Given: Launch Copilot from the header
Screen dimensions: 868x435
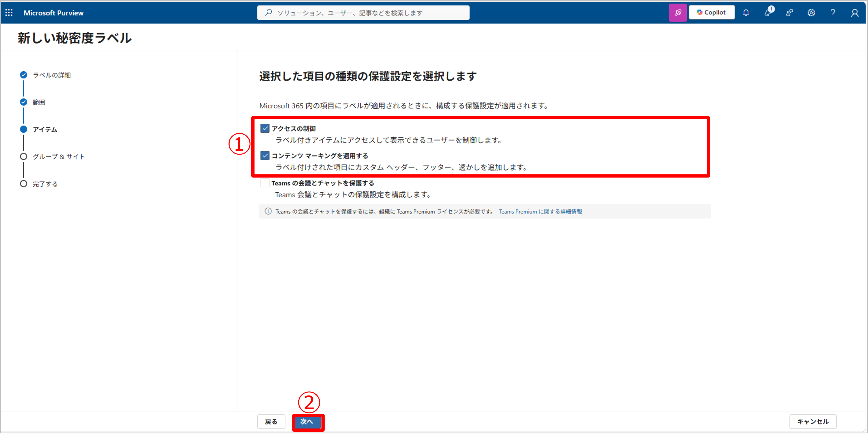Looking at the screenshot, I should [x=711, y=13].
